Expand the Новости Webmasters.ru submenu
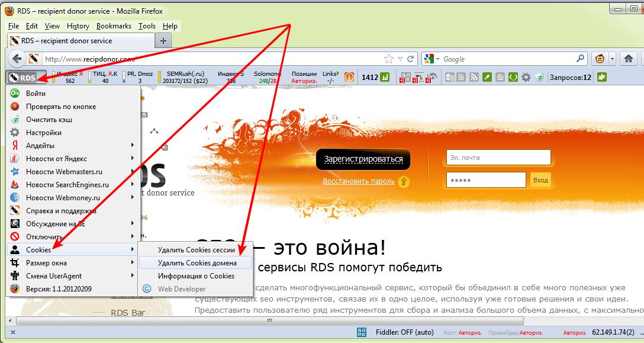The height and width of the screenshot is (343, 644). click(73, 172)
